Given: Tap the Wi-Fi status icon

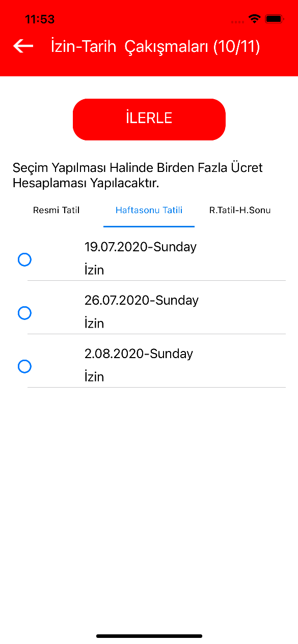Looking at the screenshot, I should 254,19.
